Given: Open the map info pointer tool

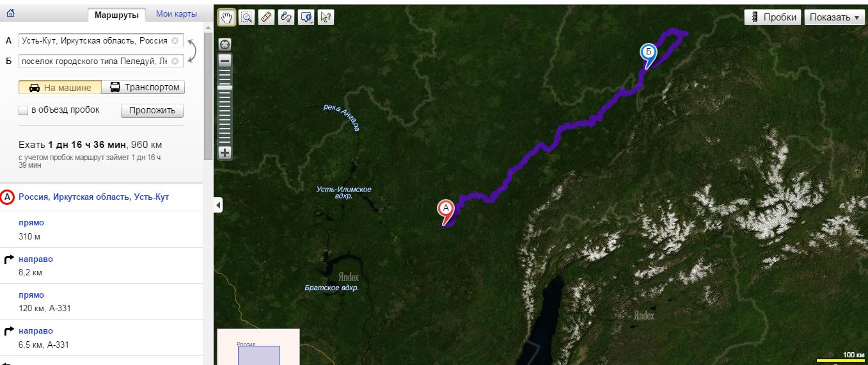Looking at the screenshot, I should (x=326, y=17).
